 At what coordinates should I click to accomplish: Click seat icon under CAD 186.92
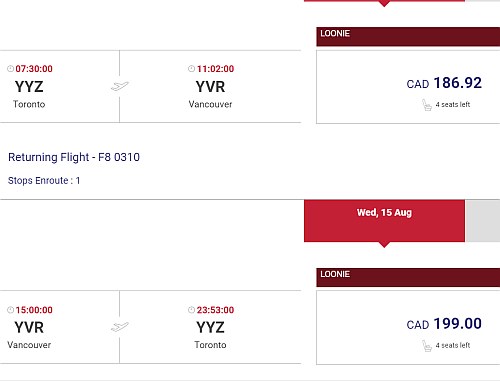point(427,105)
